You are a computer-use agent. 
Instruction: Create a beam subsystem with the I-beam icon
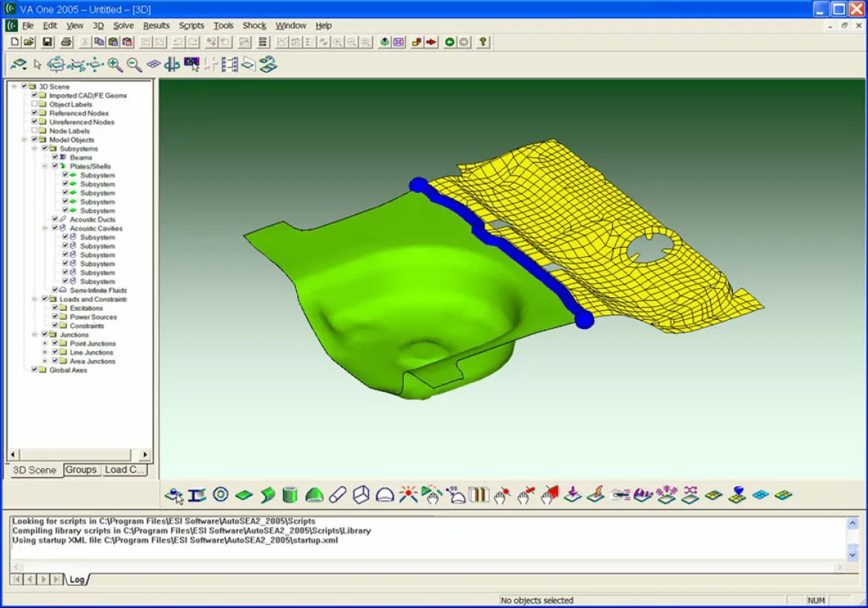pos(197,495)
